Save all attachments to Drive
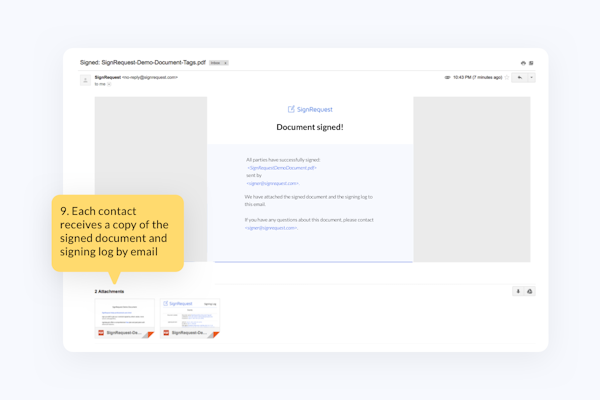Screen dimensions: 600x400 coord(530,291)
